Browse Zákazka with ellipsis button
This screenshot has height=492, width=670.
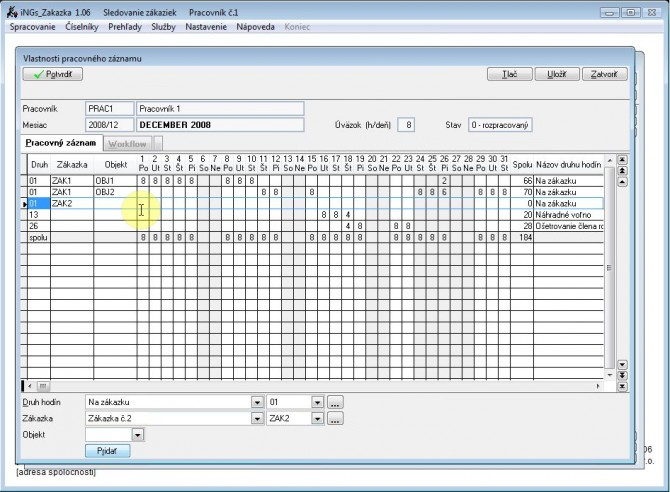(335, 418)
